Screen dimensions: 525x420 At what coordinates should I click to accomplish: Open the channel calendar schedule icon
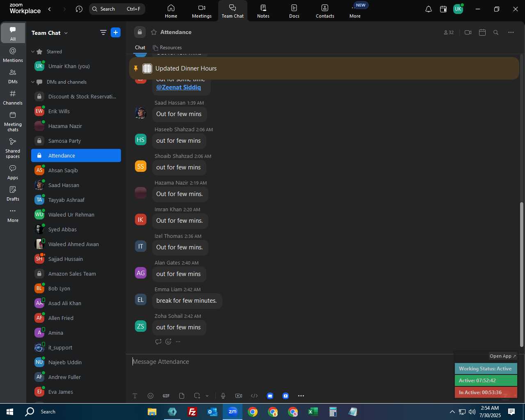(482, 32)
